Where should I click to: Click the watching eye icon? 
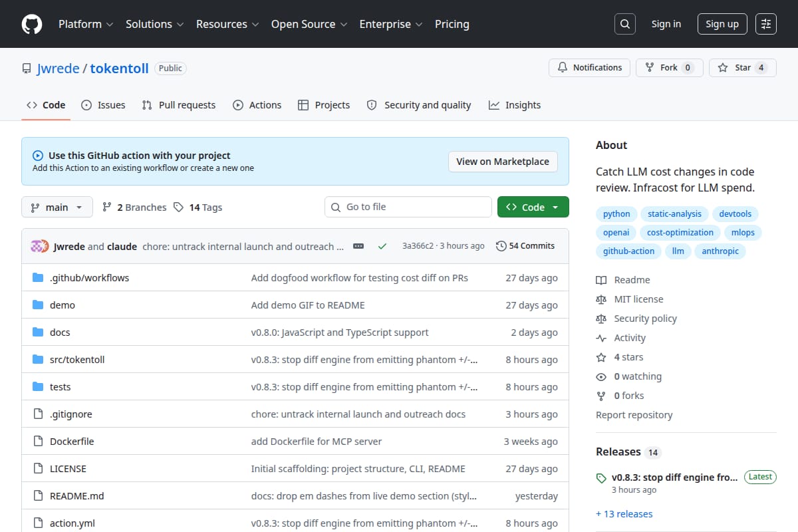pyautogui.click(x=601, y=376)
